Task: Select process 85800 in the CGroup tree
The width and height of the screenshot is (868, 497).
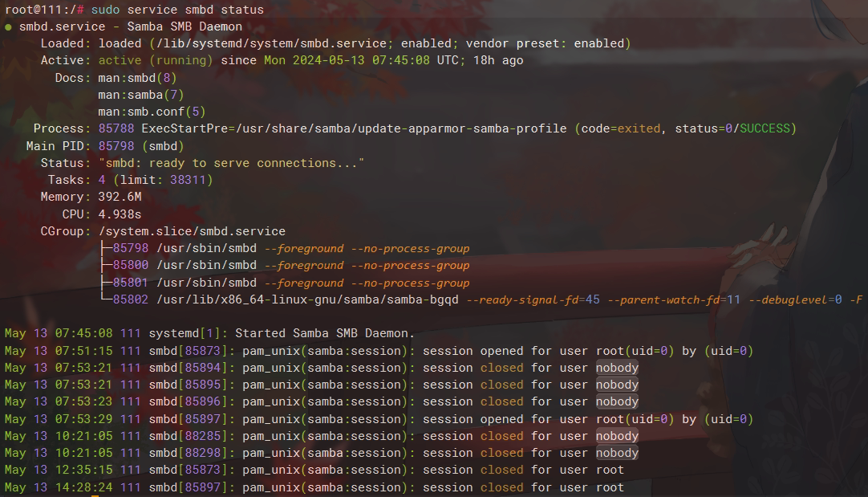Action: point(130,266)
